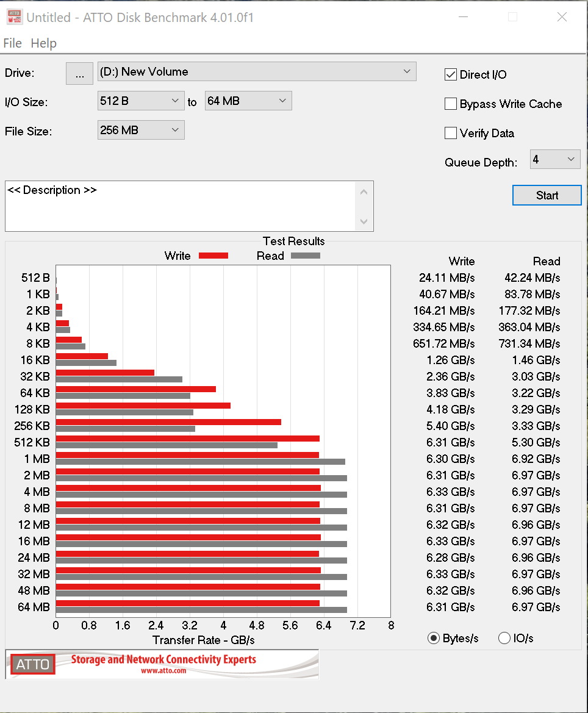This screenshot has width=588, height=713.
Task: Open the Drive selection dropdown
Action: (257, 71)
